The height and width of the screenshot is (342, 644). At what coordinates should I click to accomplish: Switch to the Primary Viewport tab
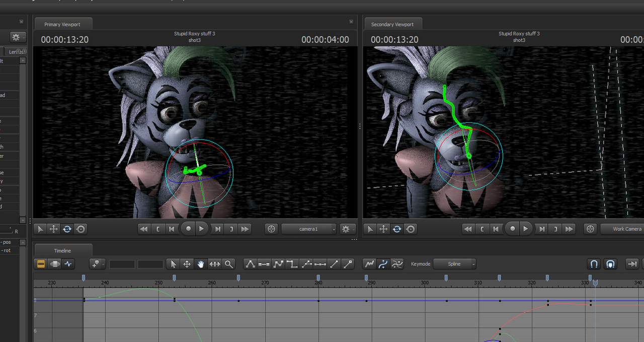tap(62, 24)
